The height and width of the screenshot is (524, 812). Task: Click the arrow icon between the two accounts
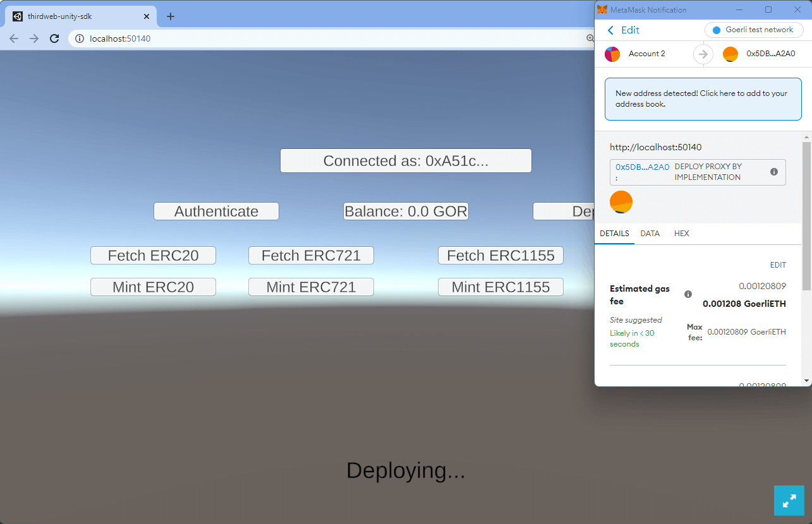click(x=703, y=54)
